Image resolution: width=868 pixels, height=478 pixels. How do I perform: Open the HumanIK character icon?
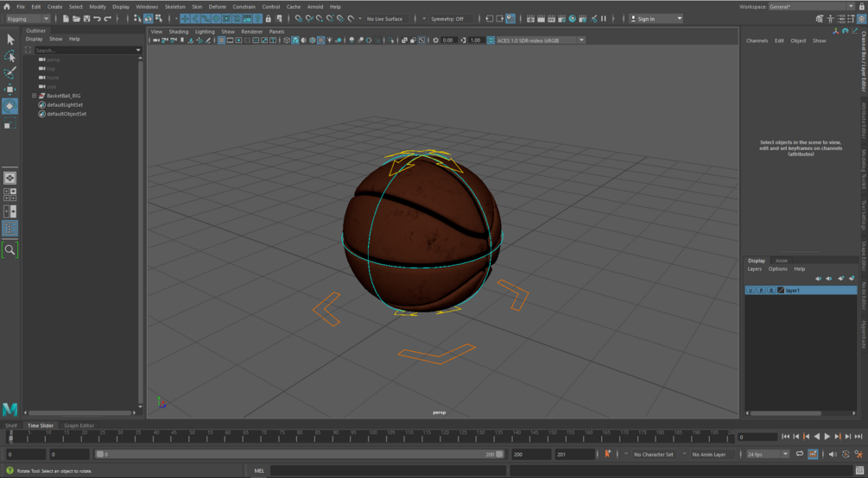click(830, 19)
